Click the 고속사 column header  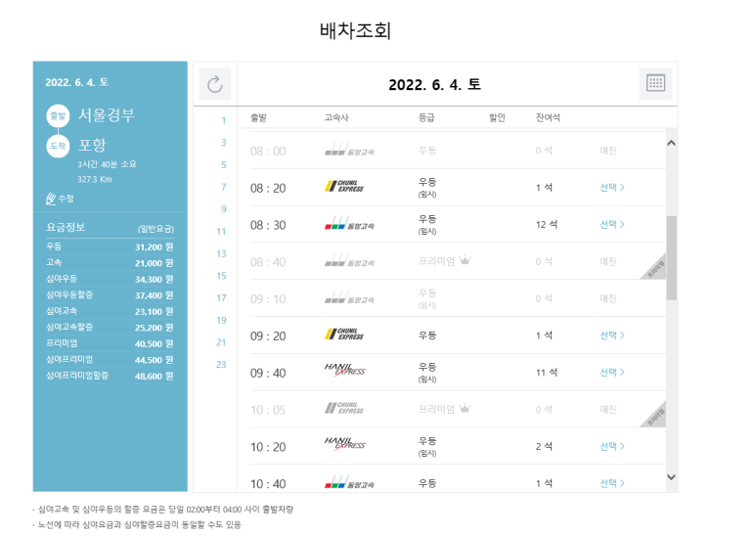tap(336, 117)
